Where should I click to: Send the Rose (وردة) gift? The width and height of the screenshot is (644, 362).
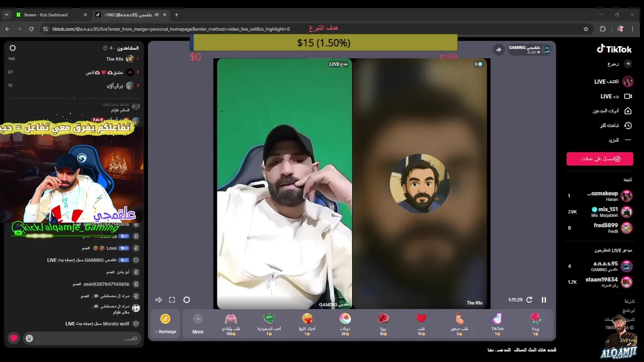[535, 323]
